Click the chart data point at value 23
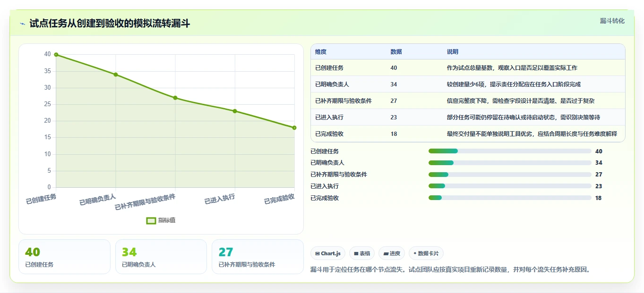 (235, 111)
